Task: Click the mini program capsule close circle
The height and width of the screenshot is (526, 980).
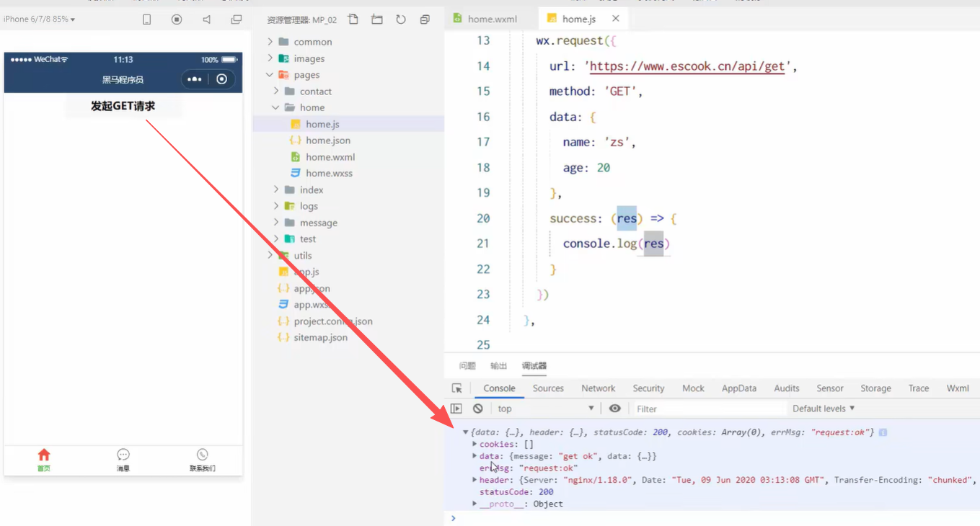Action: (x=222, y=79)
